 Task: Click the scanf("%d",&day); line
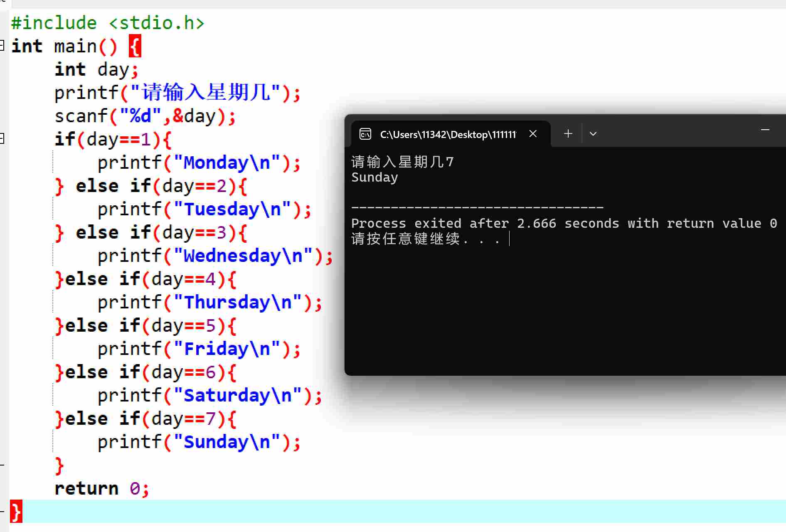(x=145, y=116)
